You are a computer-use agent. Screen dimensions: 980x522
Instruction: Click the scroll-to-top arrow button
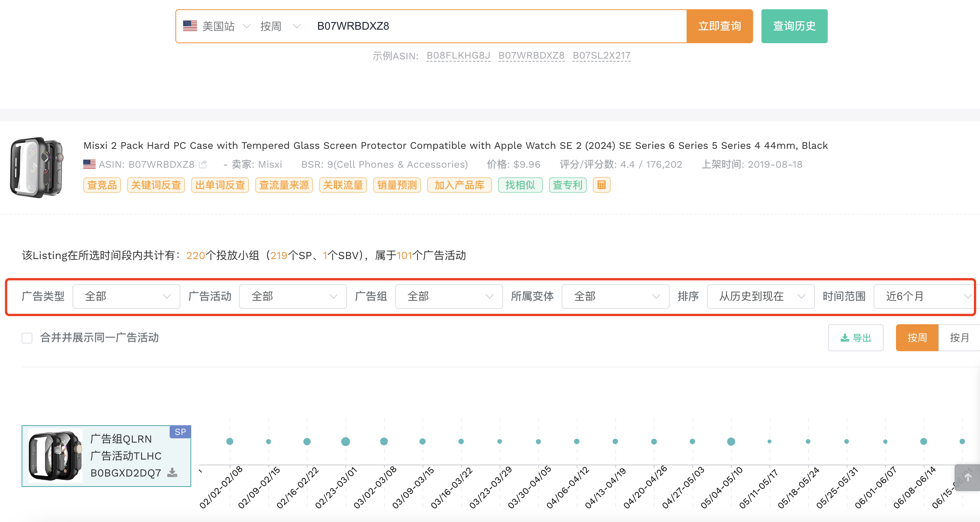pos(968,477)
